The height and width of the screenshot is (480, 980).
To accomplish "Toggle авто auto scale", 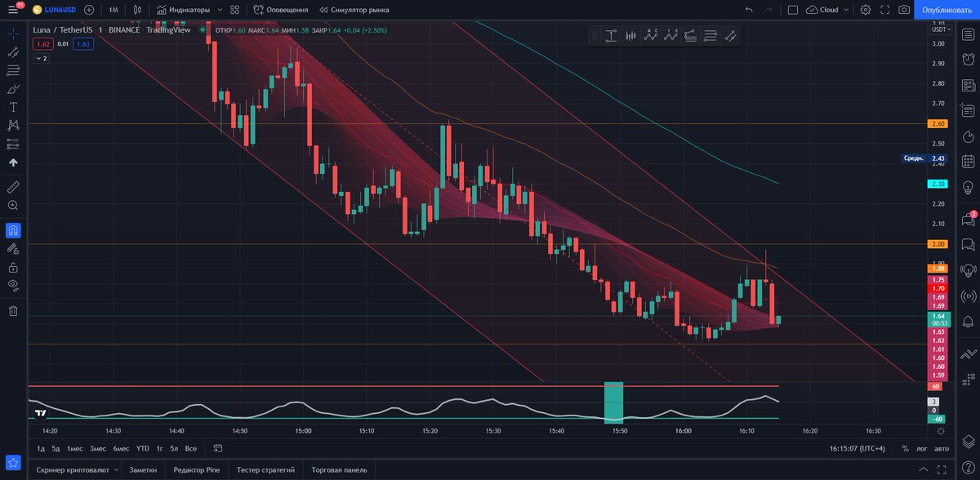I will [x=942, y=448].
